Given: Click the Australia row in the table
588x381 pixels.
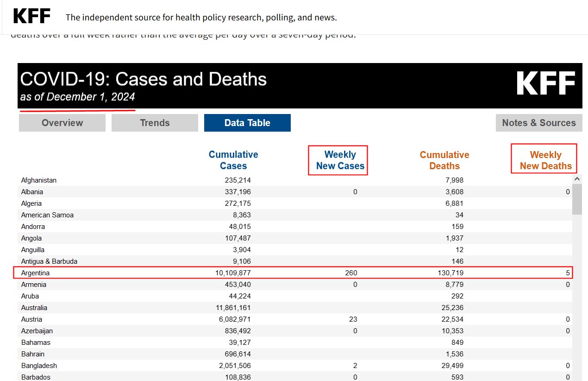Looking at the screenshot, I should (x=34, y=308).
